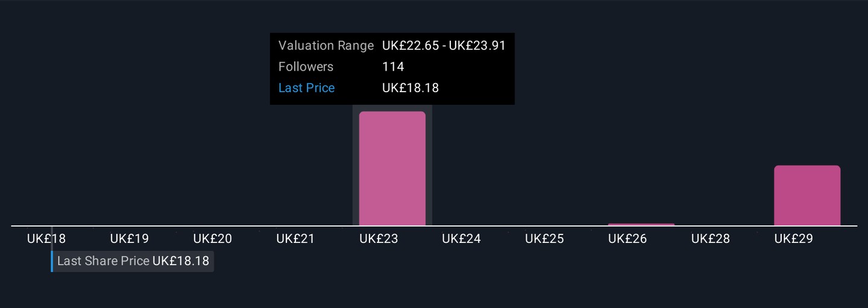Click the Followers count 114
The height and width of the screenshot is (308, 868).
[x=393, y=67]
